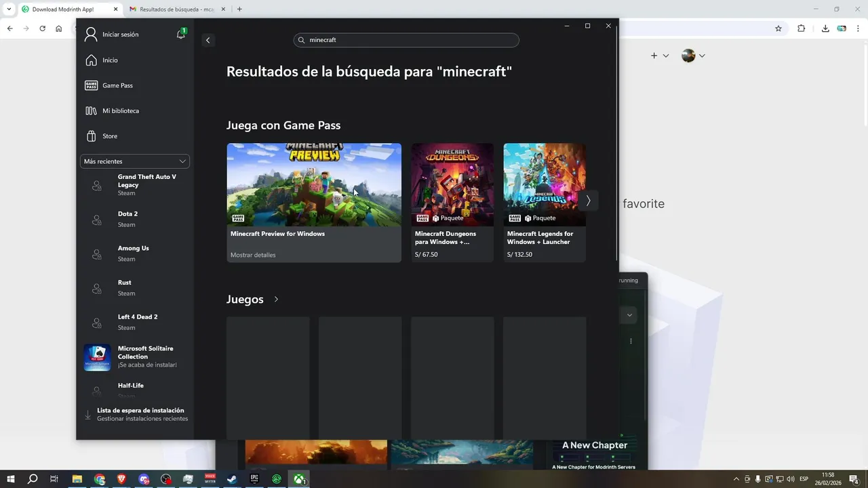Screen dimensions: 868x488
Task: Open Chrome three-dot menu
Action: [x=858, y=28]
